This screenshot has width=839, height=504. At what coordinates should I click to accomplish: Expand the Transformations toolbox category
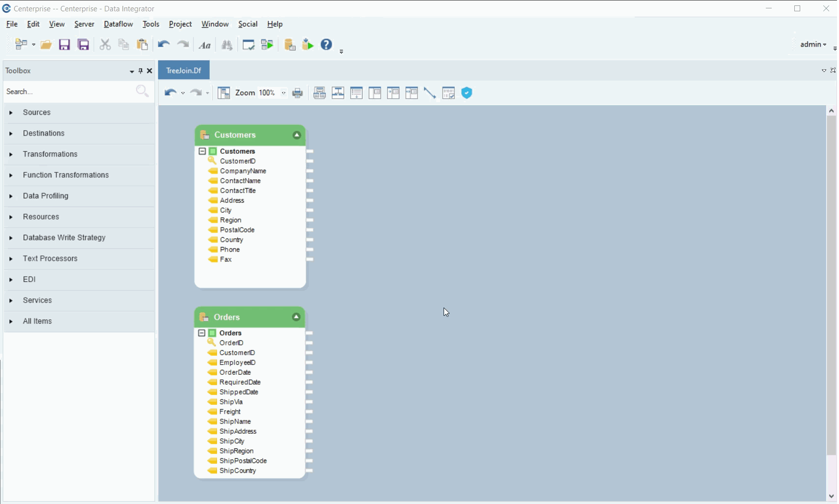11,154
